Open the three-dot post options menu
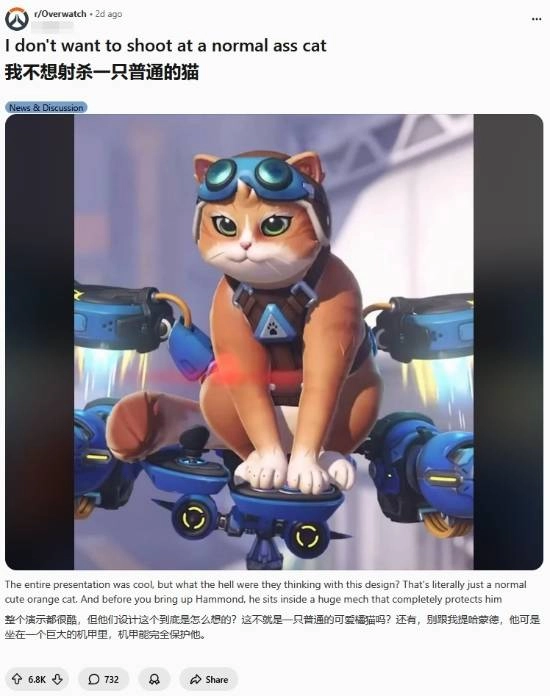Screen dimensions: 550x696 [x=536, y=19]
